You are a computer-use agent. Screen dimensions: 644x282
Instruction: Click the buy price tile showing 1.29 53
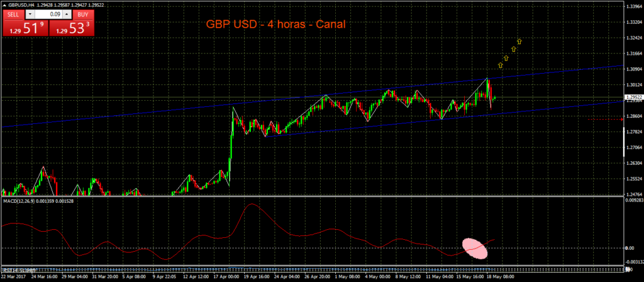coord(71,28)
